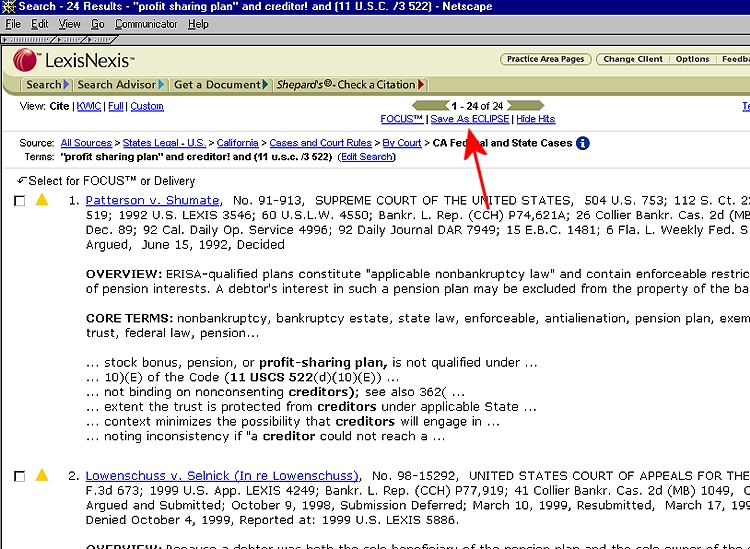Click Save As ECLIPSE link

tap(469, 119)
